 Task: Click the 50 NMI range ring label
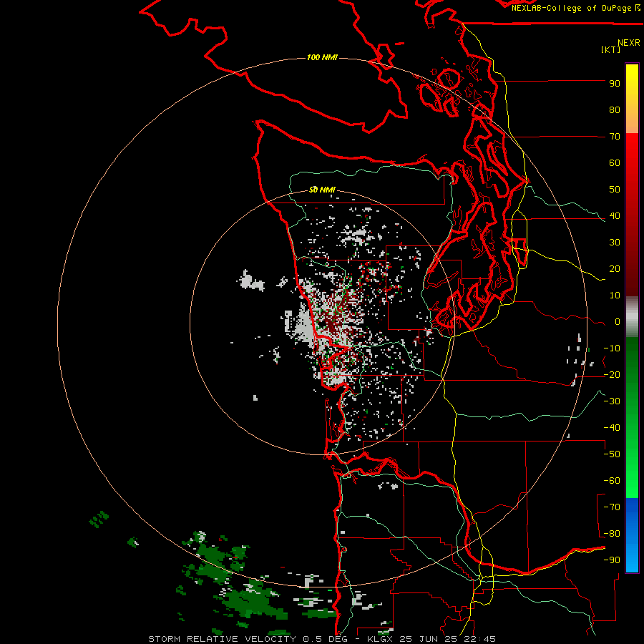click(322, 190)
